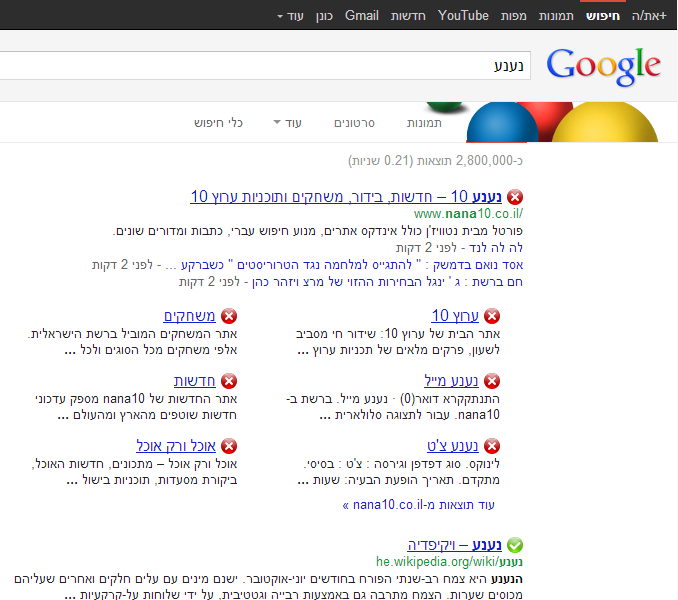The height and width of the screenshot is (600, 678).
Task: Click red X icon beside nana10 main result
Action: (515, 197)
